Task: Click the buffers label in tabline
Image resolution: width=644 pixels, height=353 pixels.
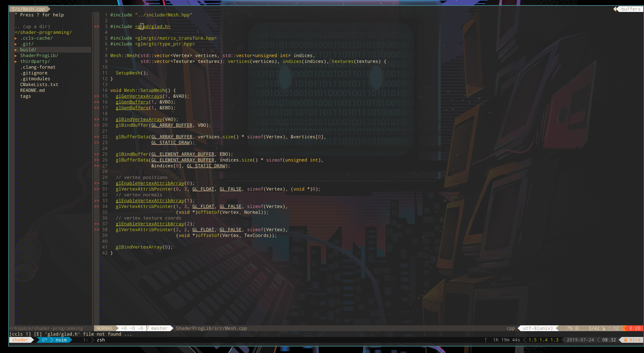Action: pyautogui.click(x=631, y=9)
